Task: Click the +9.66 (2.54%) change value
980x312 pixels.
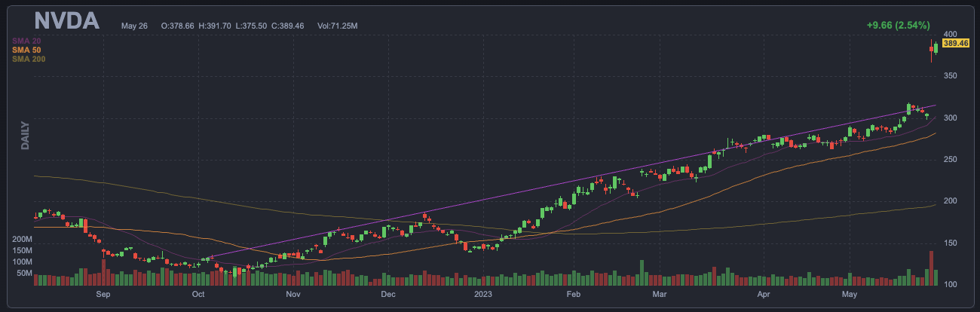Action: (x=900, y=25)
